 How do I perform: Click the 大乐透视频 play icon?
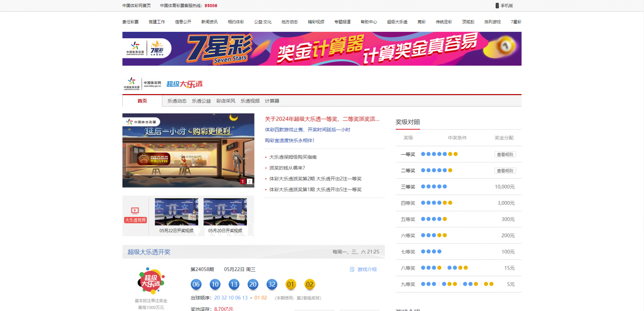[x=135, y=210]
